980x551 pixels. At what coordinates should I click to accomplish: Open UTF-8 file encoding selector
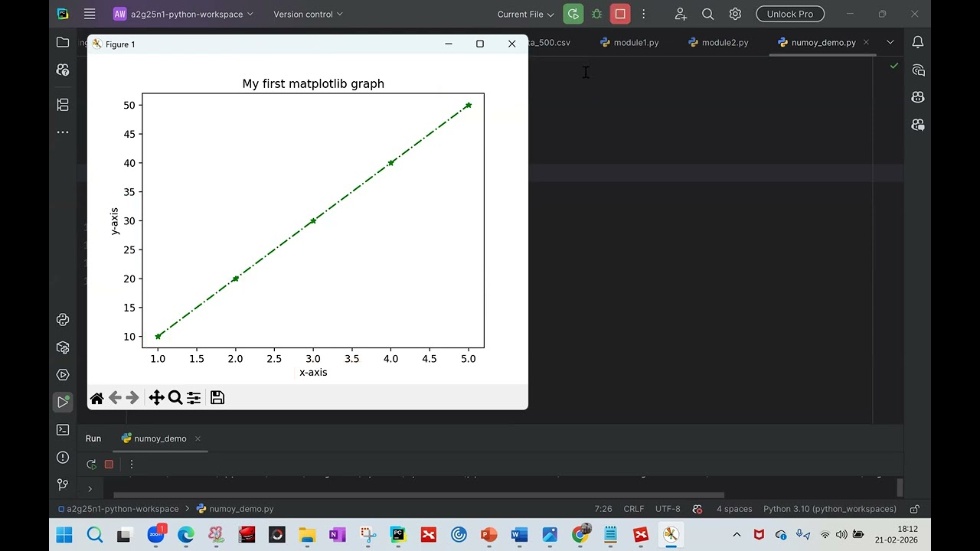tap(668, 509)
